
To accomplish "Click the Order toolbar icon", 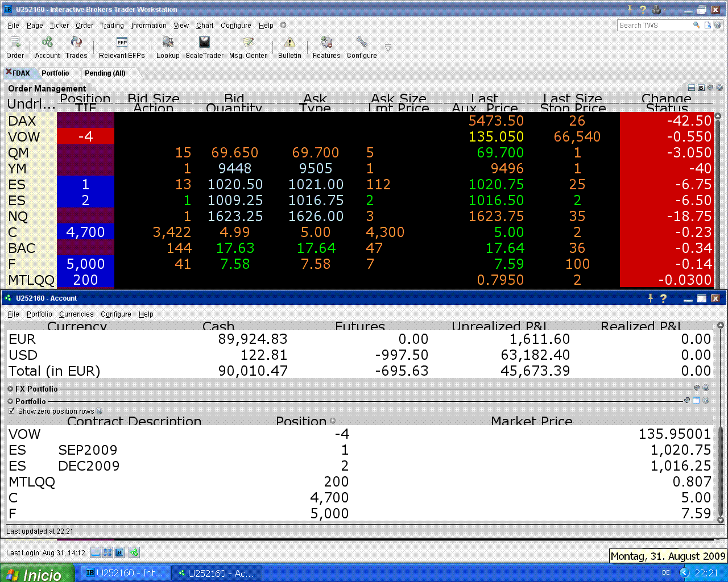I will 15,43.
